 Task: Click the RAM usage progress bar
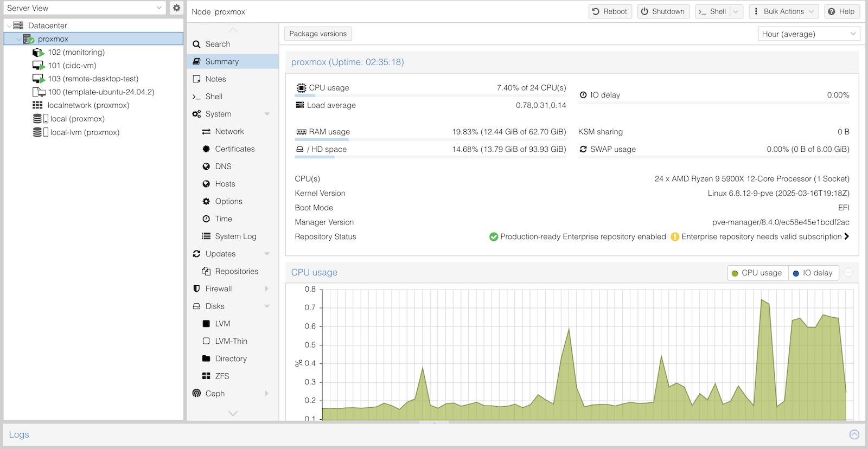[430, 139]
